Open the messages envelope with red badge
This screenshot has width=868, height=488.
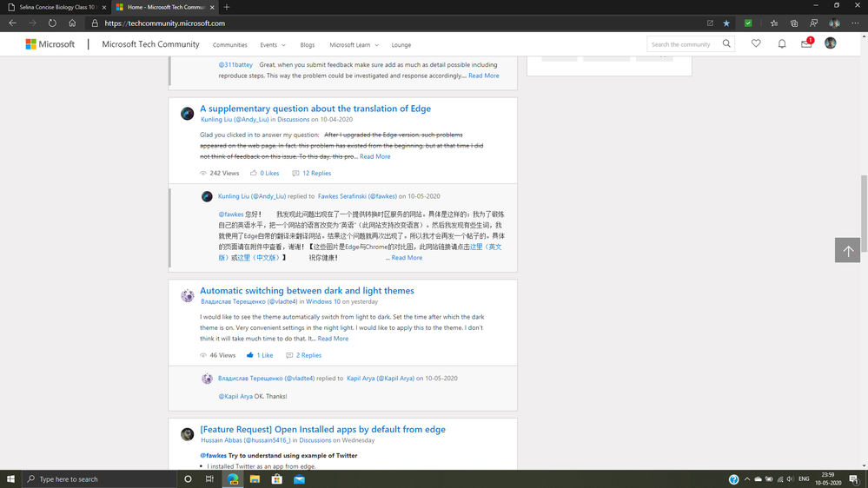click(x=806, y=43)
